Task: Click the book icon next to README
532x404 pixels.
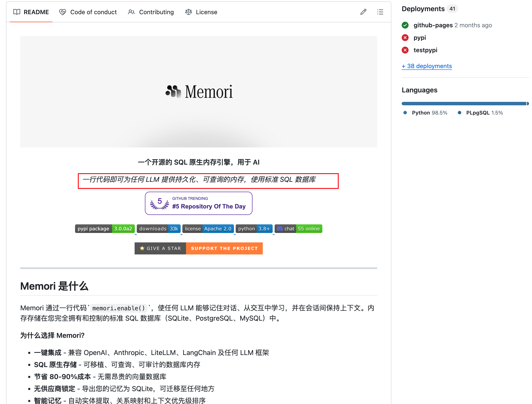Action: click(17, 12)
